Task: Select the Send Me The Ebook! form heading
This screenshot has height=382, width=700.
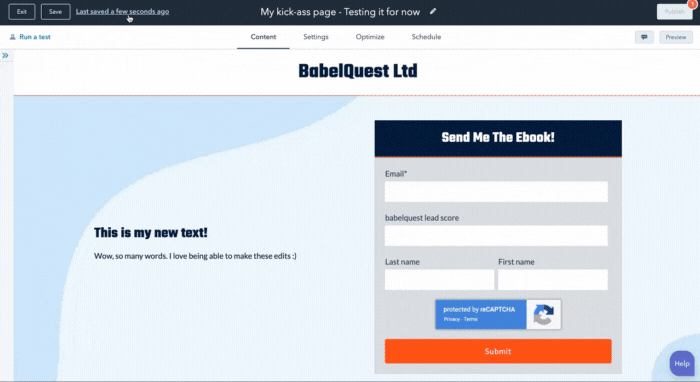Action: pyautogui.click(x=498, y=137)
